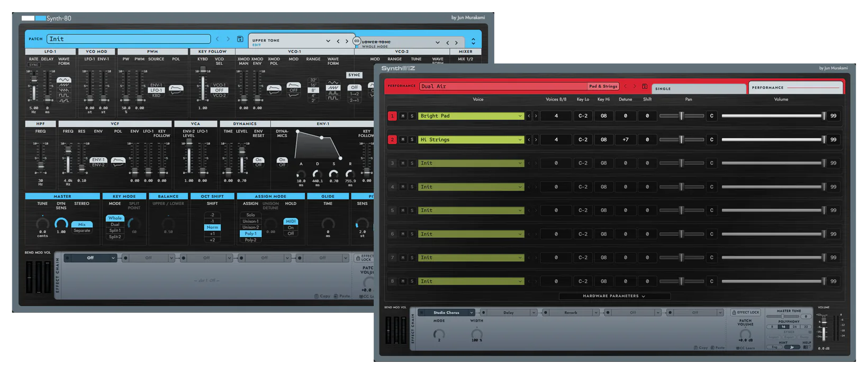868x374 pixels.
Task: Next performance arrow in Synth-81Z header
Action: point(635,86)
